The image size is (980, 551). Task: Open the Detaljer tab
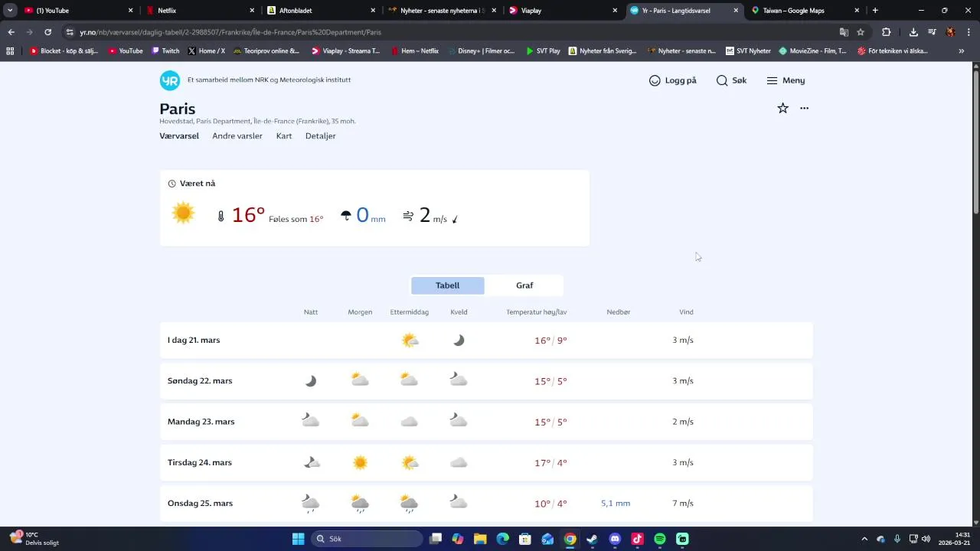(320, 136)
